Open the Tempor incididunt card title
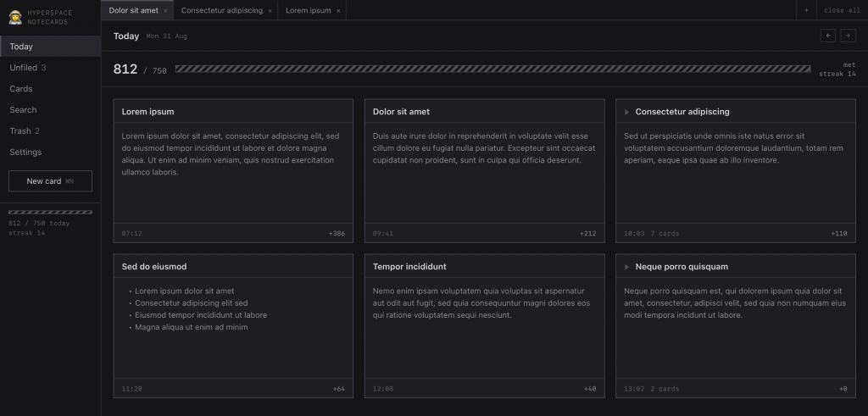The width and height of the screenshot is (868, 416). coord(409,267)
